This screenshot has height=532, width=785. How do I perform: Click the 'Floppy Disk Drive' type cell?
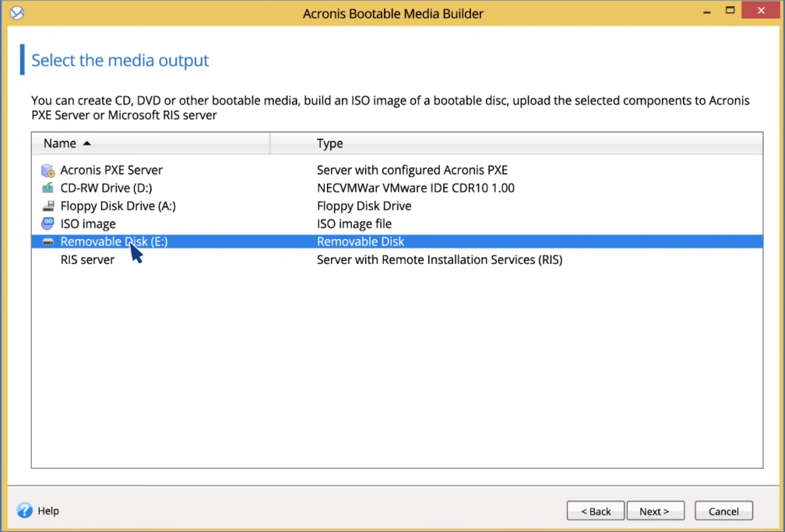click(364, 206)
